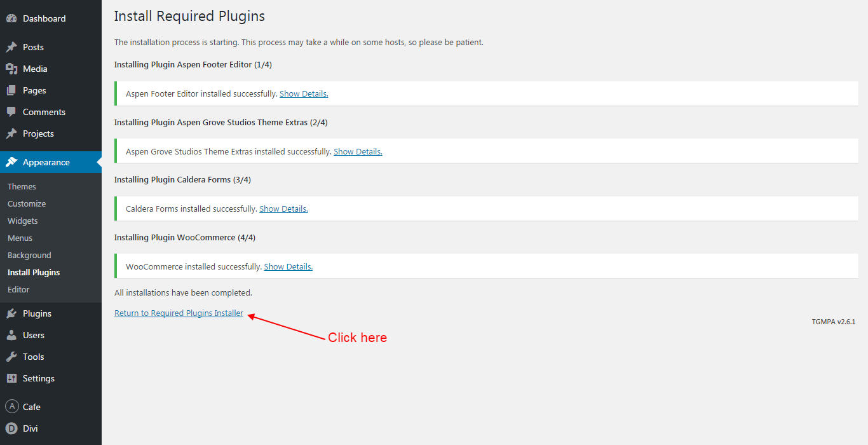Image resolution: width=868 pixels, height=445 pixels.
Task: Click the Dashboard gauge icon
Action: 11,18
